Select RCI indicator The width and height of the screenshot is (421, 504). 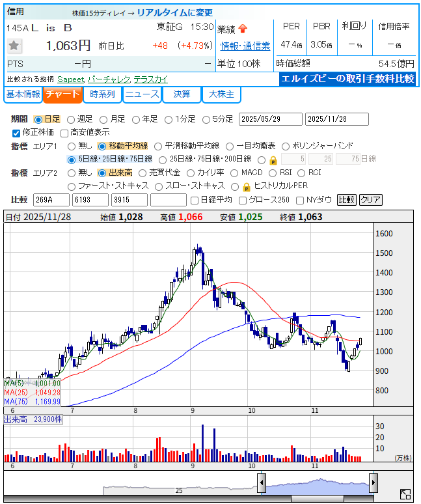[301, 173]
